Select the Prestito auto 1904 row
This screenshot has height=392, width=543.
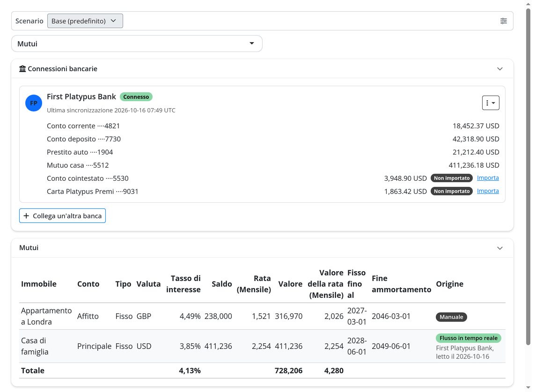(273, 152)
